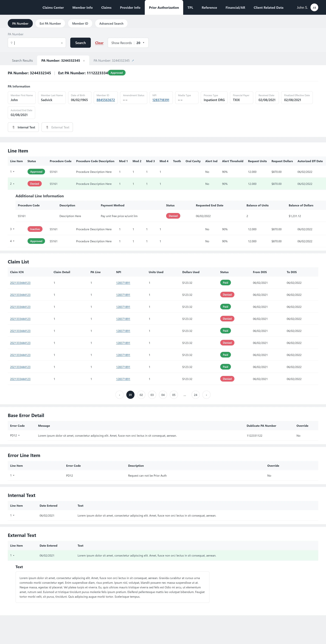The width and height of the screenshot is (326, 644).
Task: Click the red Clear link
Action: (x=99, y=43)
